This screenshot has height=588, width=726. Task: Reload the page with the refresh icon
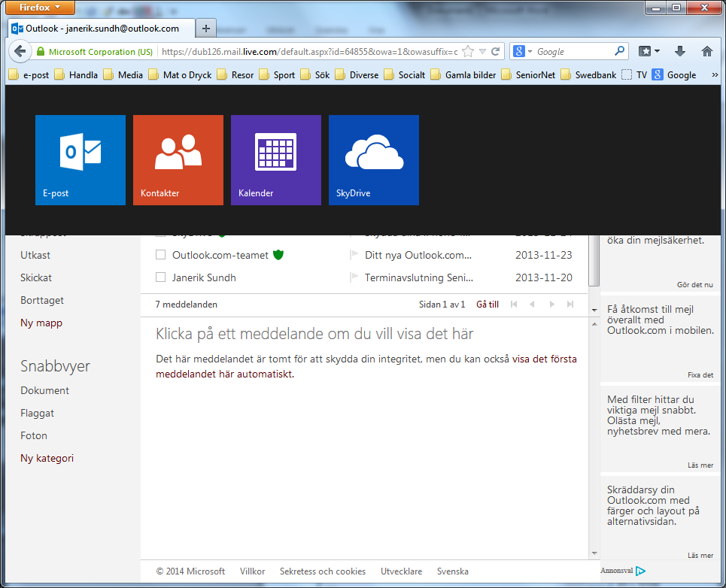click(x=496, y=51)
